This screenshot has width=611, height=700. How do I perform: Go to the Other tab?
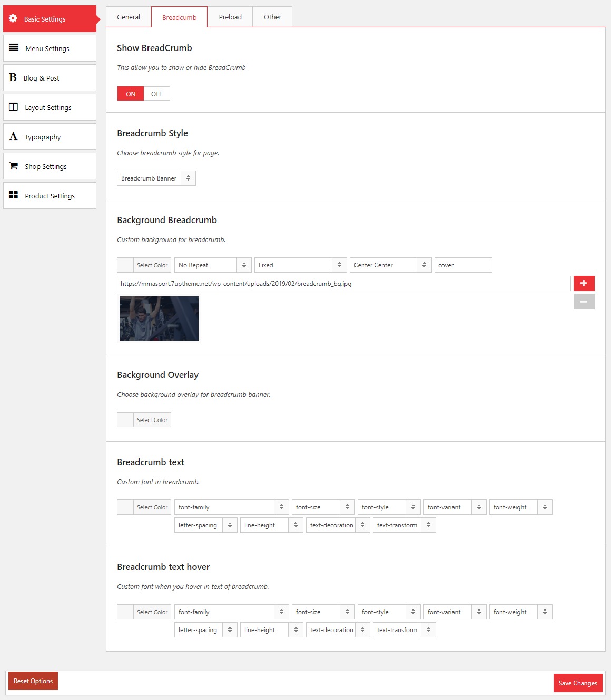pyautogui.click(x=272, y=17)
